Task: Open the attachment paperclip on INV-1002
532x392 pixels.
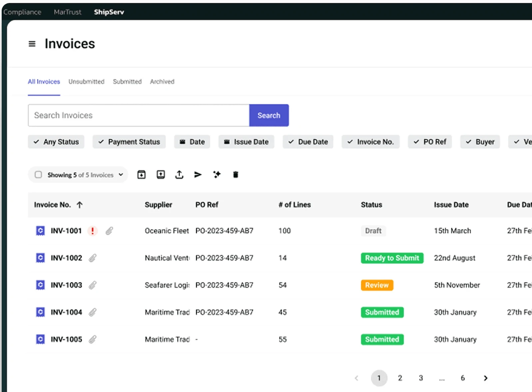Action: (x=93, y=258)
